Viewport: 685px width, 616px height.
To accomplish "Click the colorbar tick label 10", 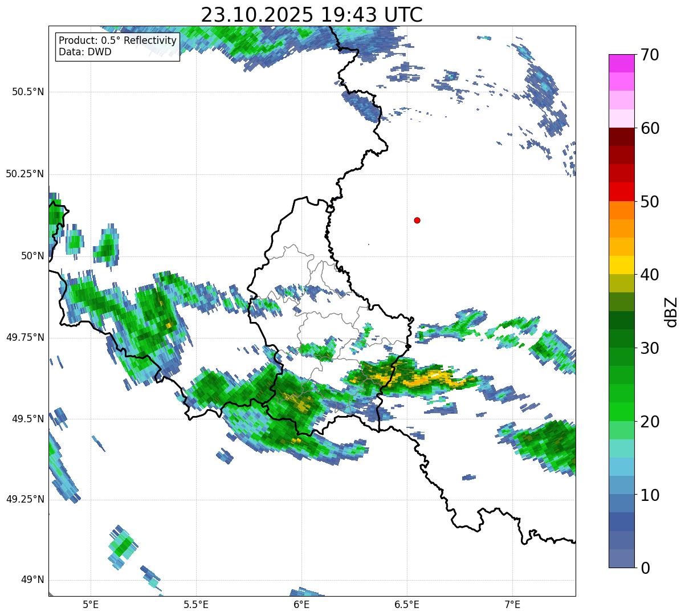I will [650, 495].
